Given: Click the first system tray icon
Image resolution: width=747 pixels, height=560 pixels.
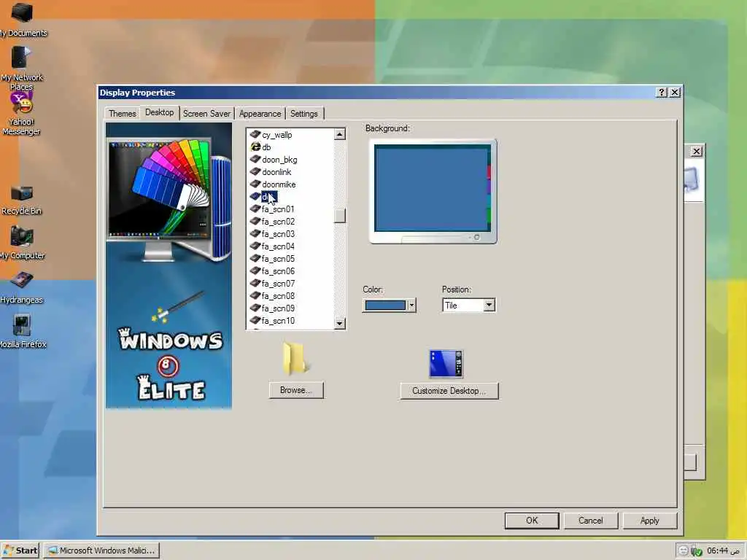Looking at the screenshot, I should coord(683,551).
